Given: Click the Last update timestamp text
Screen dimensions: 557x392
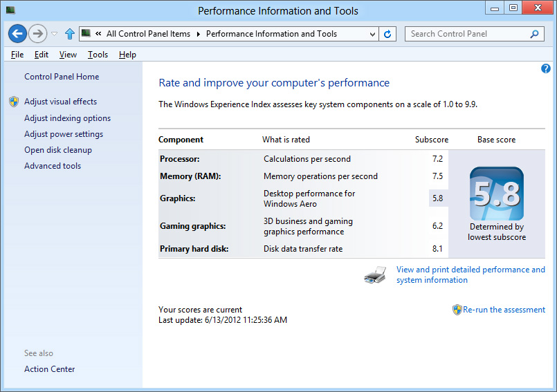Looking at the screenshot, I should (x=223, y=320).
